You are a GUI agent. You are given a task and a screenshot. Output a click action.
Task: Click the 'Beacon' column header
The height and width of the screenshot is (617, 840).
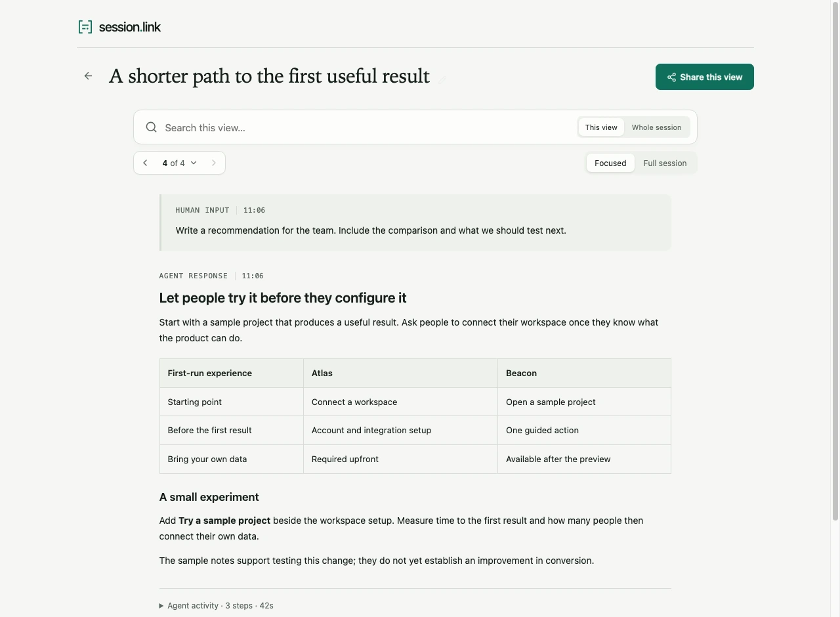[584, 373]
